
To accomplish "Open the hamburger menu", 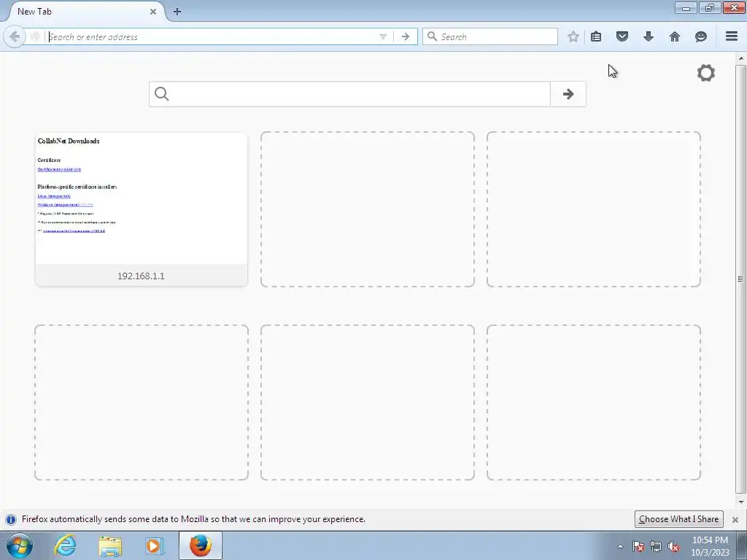I will pos(732,36).
